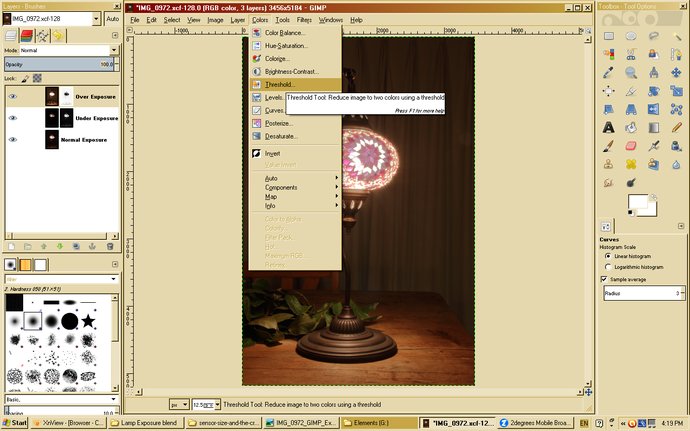690x431 pixels.
Task: Delete layer using trash icon
Action: point(110,247)
